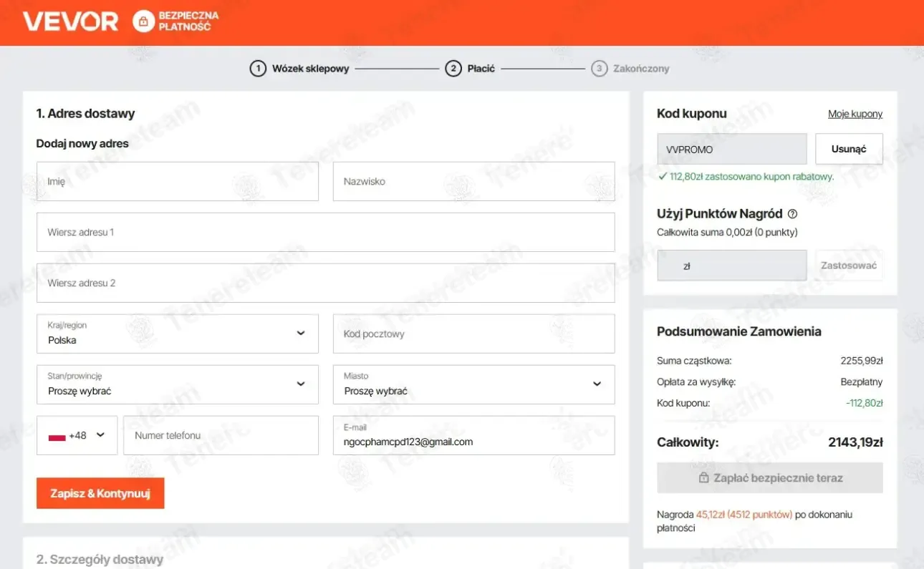Click the Zastosować points button
Screen dimensions: 924x569
point(849,266)
